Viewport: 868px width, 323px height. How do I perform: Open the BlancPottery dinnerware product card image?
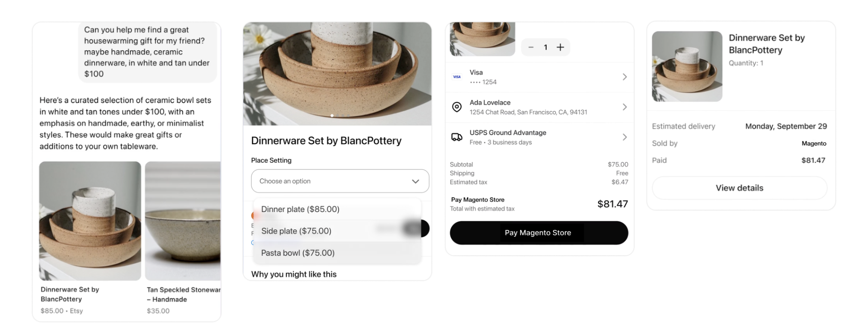90,221
